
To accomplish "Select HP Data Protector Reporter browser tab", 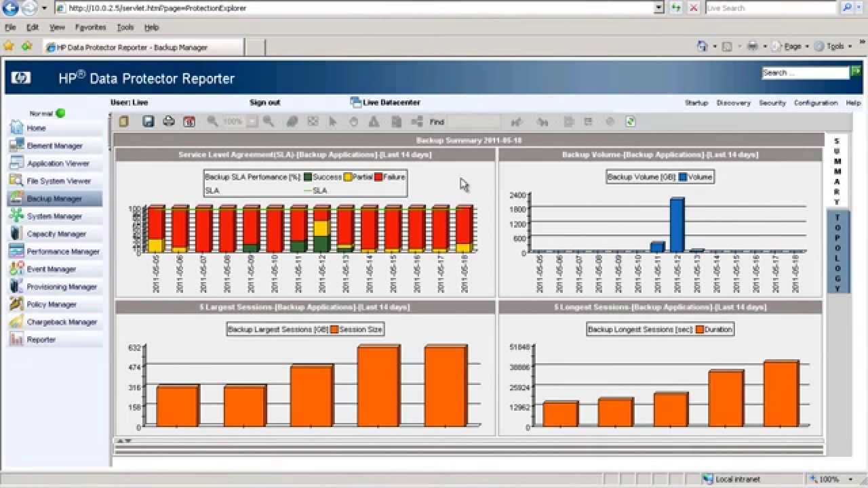I will (x=142, y=47).
